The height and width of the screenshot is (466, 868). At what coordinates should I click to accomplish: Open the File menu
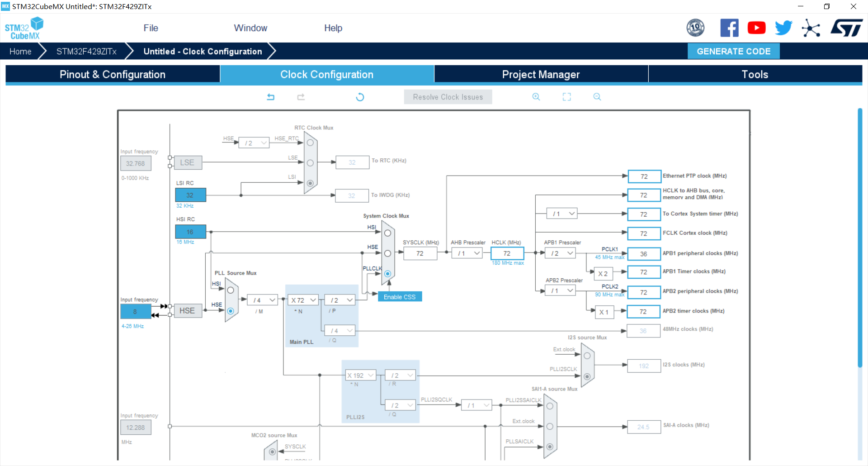(x=151, y=28)
